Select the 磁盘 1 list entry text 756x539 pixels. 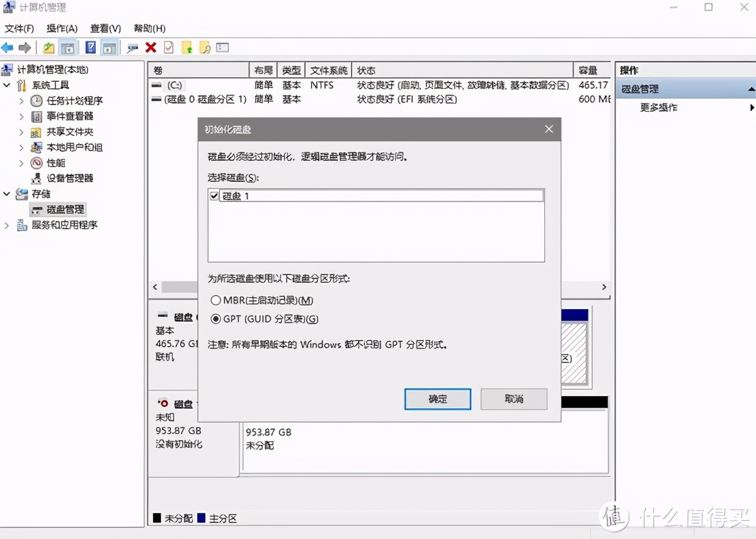point(236,196)
